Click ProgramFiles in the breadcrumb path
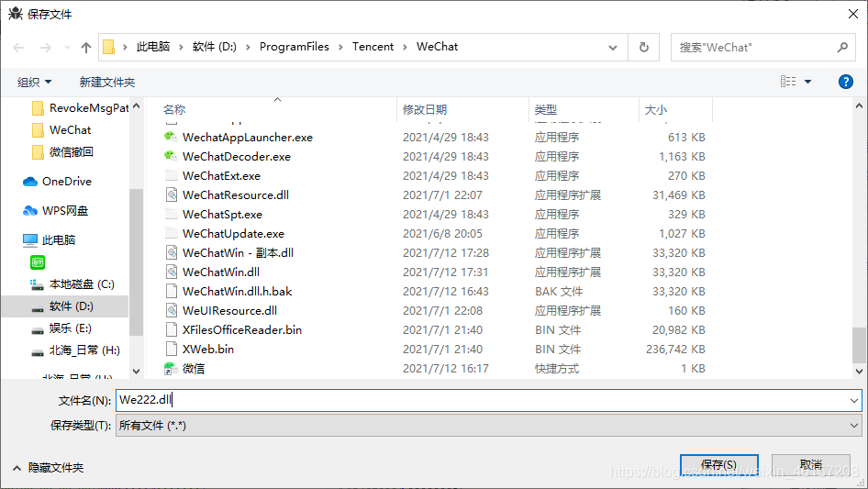868x489 pixels. point(294,47)
